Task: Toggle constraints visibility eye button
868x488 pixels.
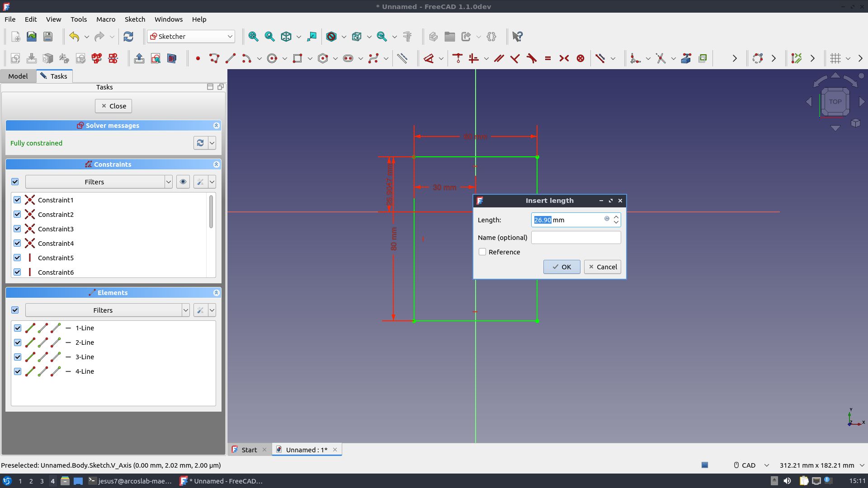Action: pyautogui.click(x=183, y=182)
